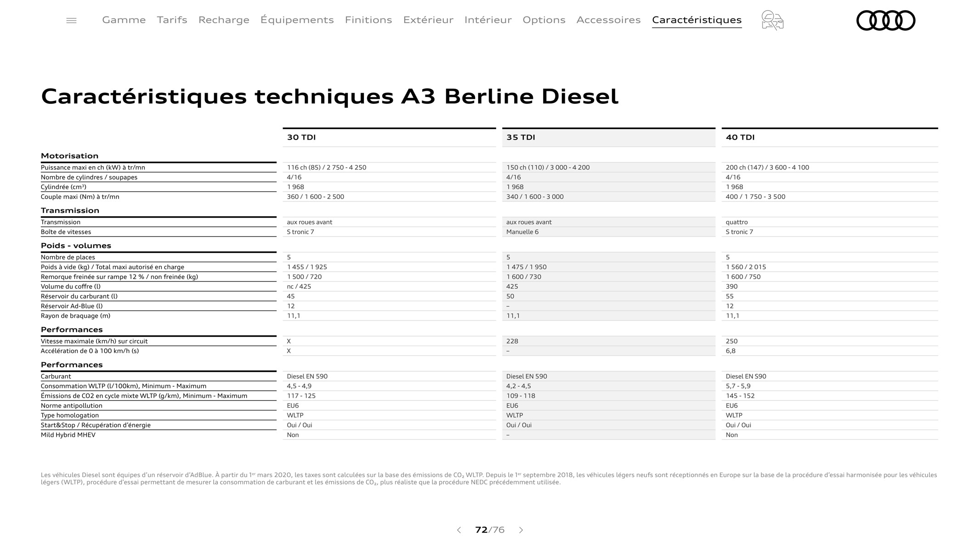The width and height of the screenshot is (980, 551).
Task: Click 'Puissance maxi en ch (kW)' row label
Action: 93,168
